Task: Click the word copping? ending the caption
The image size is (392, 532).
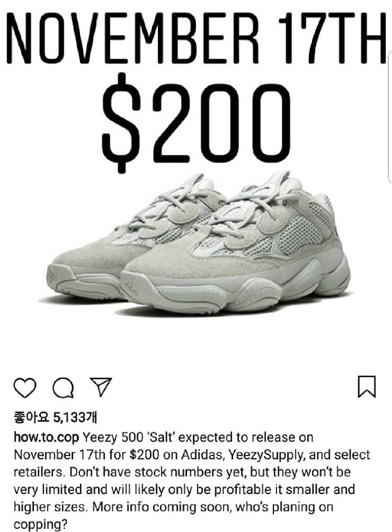Action: 40,525
